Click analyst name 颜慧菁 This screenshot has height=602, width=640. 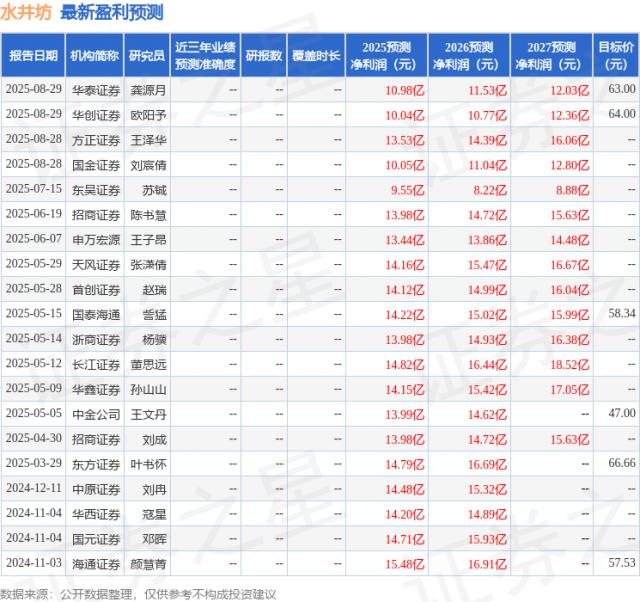pos(148,564)
